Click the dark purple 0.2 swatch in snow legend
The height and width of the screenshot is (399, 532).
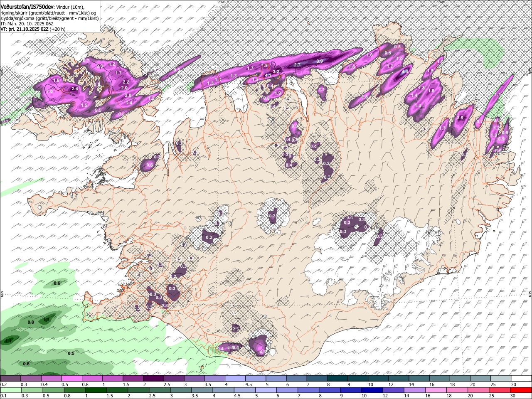click(10, 378)
